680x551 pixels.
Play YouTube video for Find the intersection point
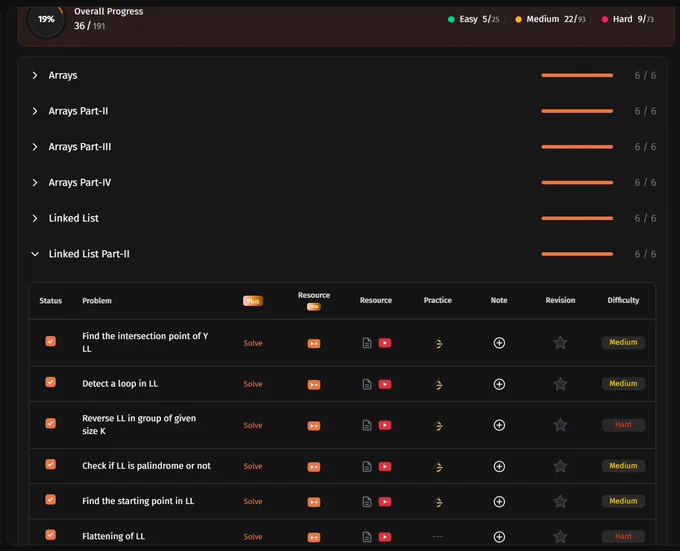(385, 343)
